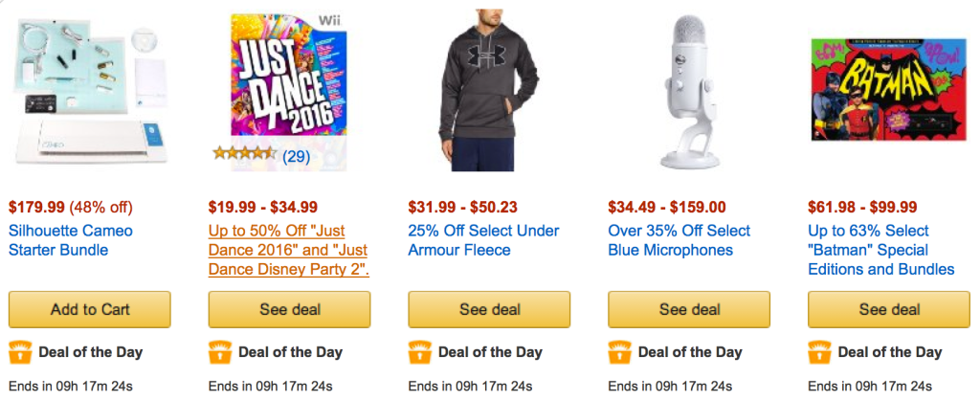Click the Deal of the Day icon under Silhouette
980x401 pixels.
point(20,352)
